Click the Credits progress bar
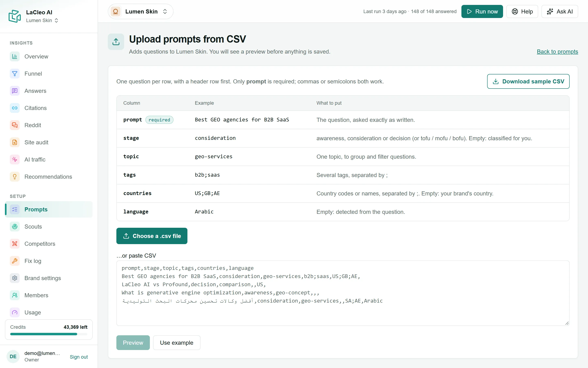This screenshot has height=368, width=588. pos(49,334)
